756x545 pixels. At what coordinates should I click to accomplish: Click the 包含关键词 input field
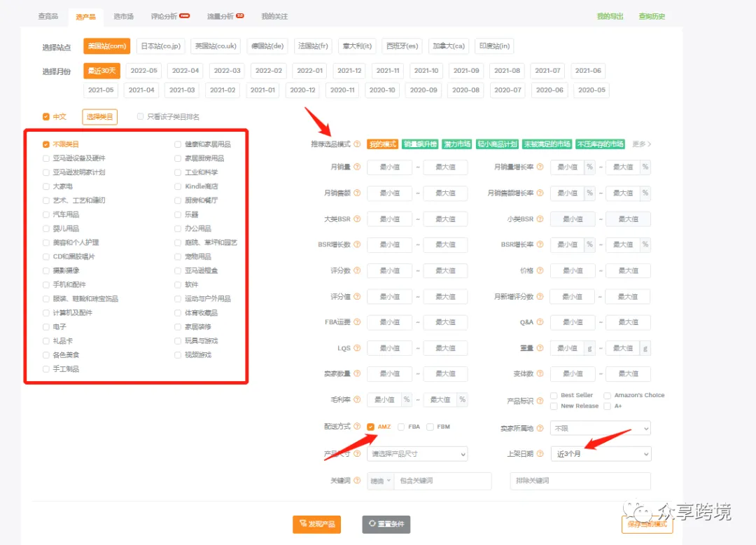(442, 481)
